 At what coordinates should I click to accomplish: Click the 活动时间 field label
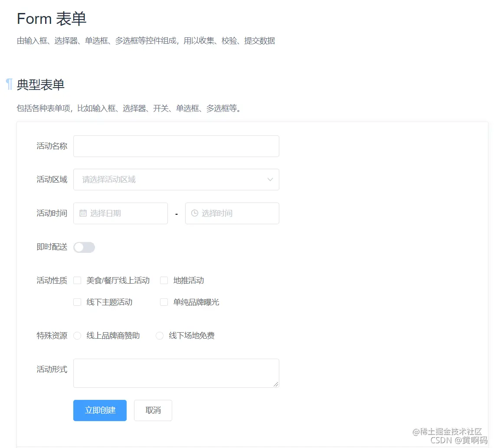tap(52, 213)
